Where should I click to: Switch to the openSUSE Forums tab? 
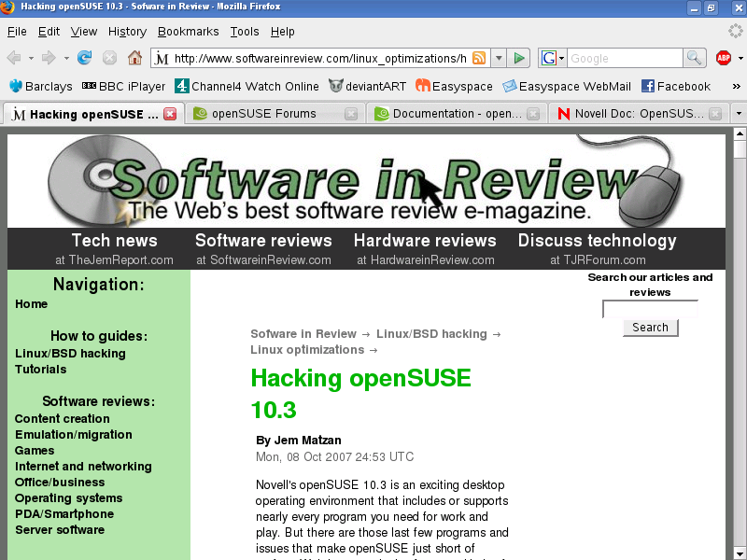(x=275, y=114)
